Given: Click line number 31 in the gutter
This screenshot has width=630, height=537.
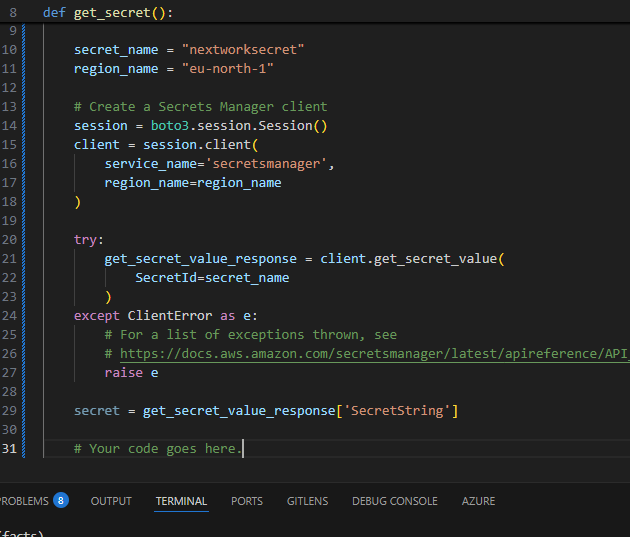Looking at the screenshot, I should pyautogui.click(x=9, y=449).
